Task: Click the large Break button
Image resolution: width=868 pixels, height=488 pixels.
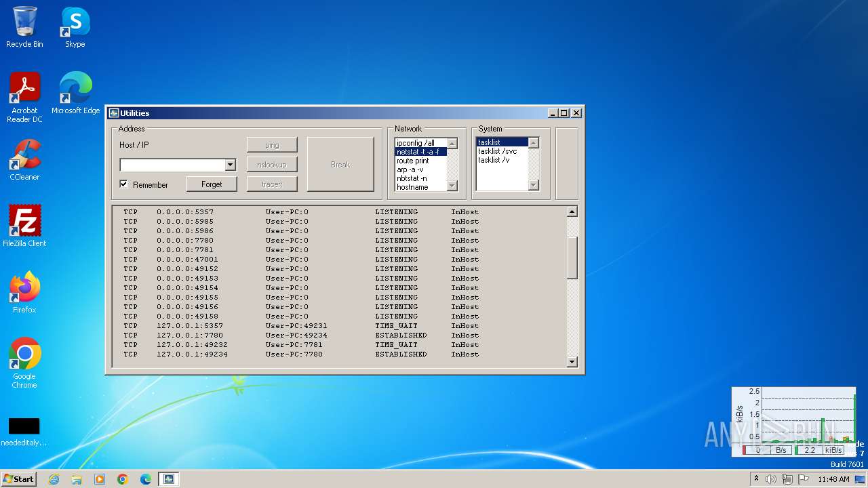Action: pyautogui.click(x=340, y=165)
